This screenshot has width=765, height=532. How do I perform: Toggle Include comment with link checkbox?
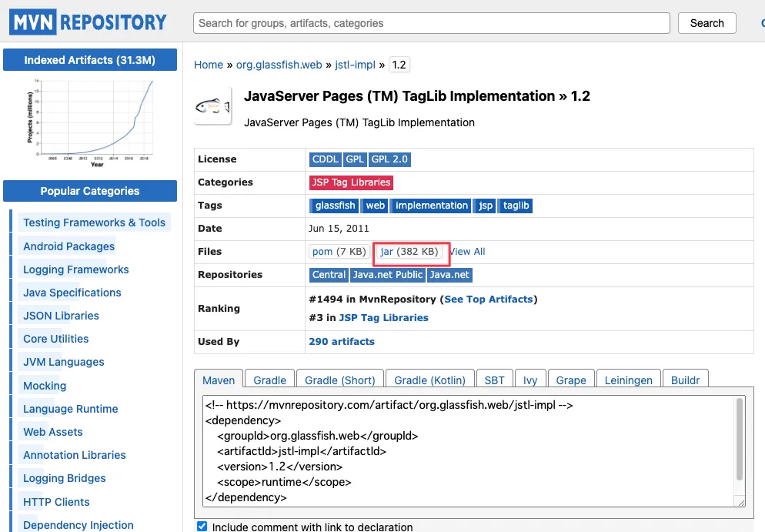click(202, 526)
